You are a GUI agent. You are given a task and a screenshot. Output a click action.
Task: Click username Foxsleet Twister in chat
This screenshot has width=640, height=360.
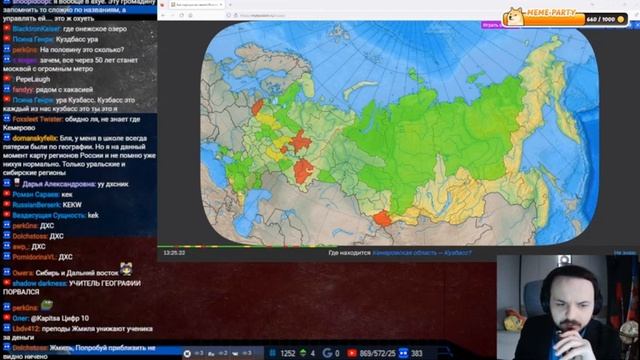[x=38, y=119]
